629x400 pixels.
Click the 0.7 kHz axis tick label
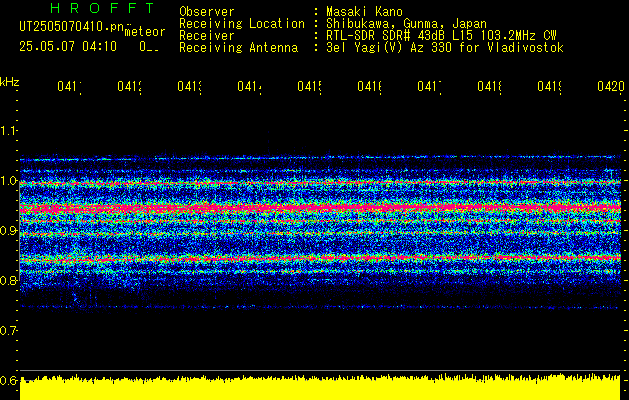8,331
